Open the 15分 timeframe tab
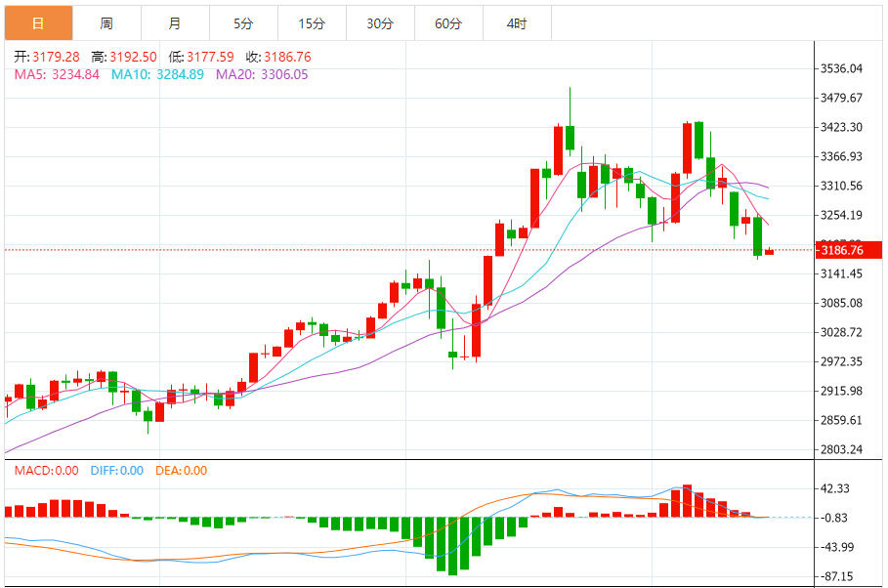This screenshot has width=888, height=588. (312, 23)
